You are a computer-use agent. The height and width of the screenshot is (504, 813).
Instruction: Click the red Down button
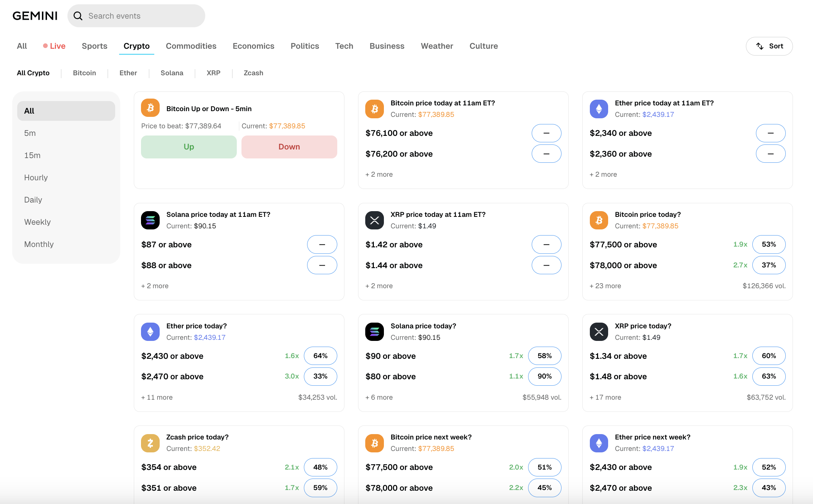289,147
